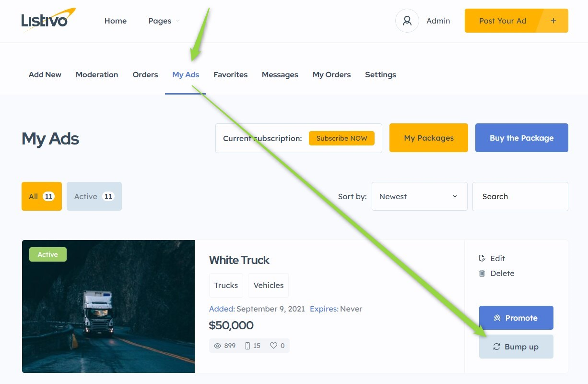Click the chevron icon on Promote button

point(497,318)
